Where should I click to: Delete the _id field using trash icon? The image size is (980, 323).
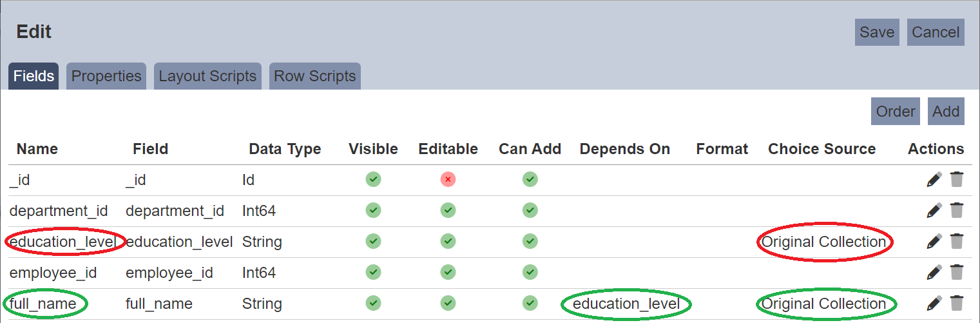coord(957,180)
